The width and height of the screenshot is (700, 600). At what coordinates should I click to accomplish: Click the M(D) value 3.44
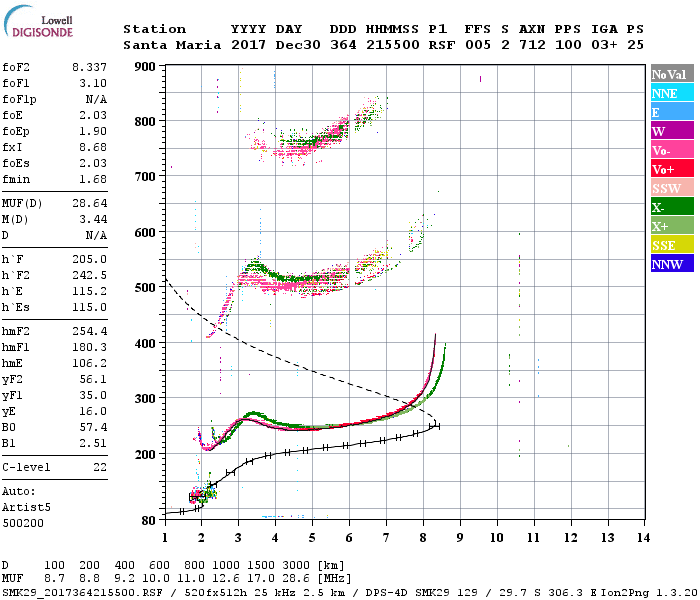coord(93,220)
